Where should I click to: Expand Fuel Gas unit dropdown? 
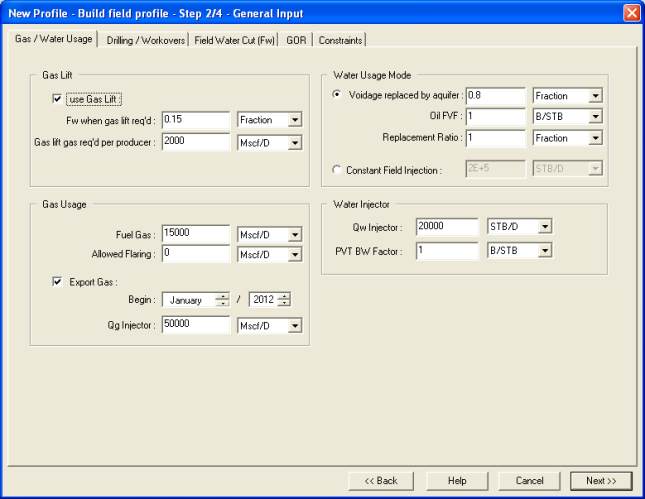click(295, 234)
